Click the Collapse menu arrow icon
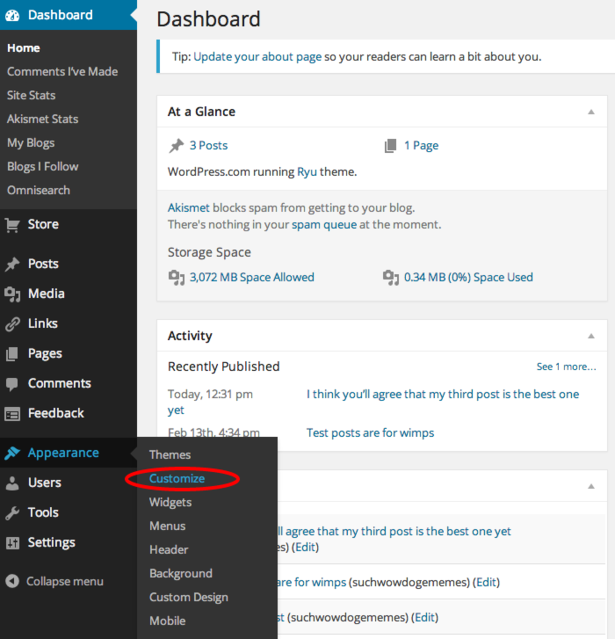The height and width of the screenshot is (639, 615). click(x=12, y=581)
